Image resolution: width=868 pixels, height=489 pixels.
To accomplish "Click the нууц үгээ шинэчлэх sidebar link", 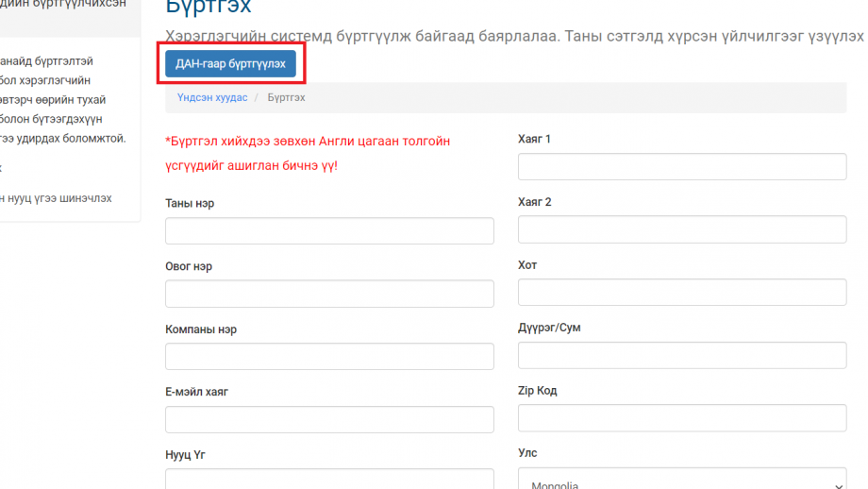I will pos(56,198).
